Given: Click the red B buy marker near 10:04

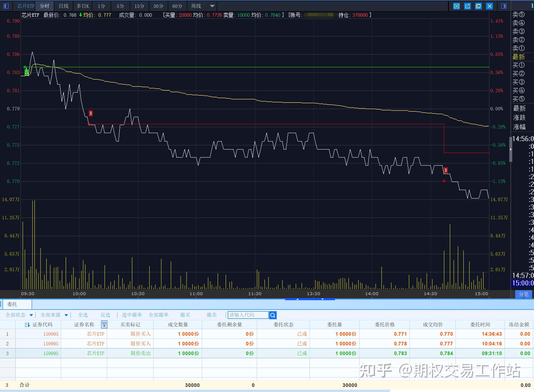Looking at the screenshot, I should (91, 114).
